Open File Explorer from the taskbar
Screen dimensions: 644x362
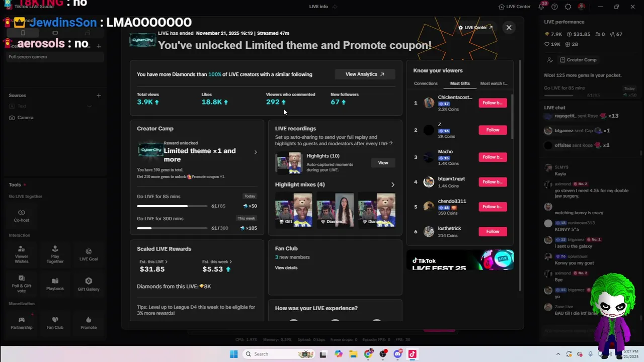pos(353,354)
